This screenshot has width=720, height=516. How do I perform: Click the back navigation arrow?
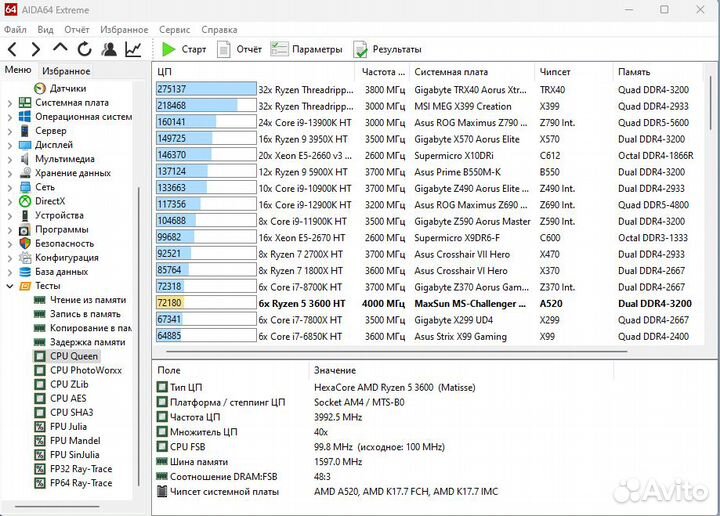(12, 49)
